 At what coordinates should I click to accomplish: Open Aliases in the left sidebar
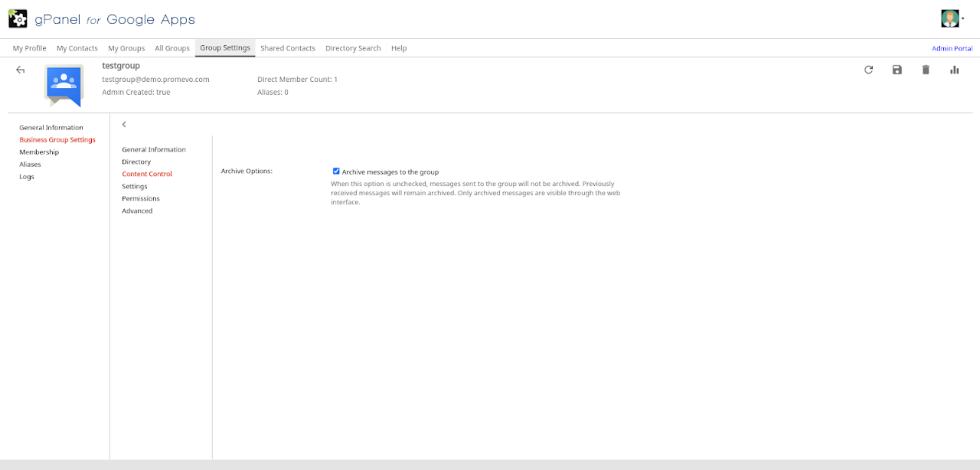point(30,165)
